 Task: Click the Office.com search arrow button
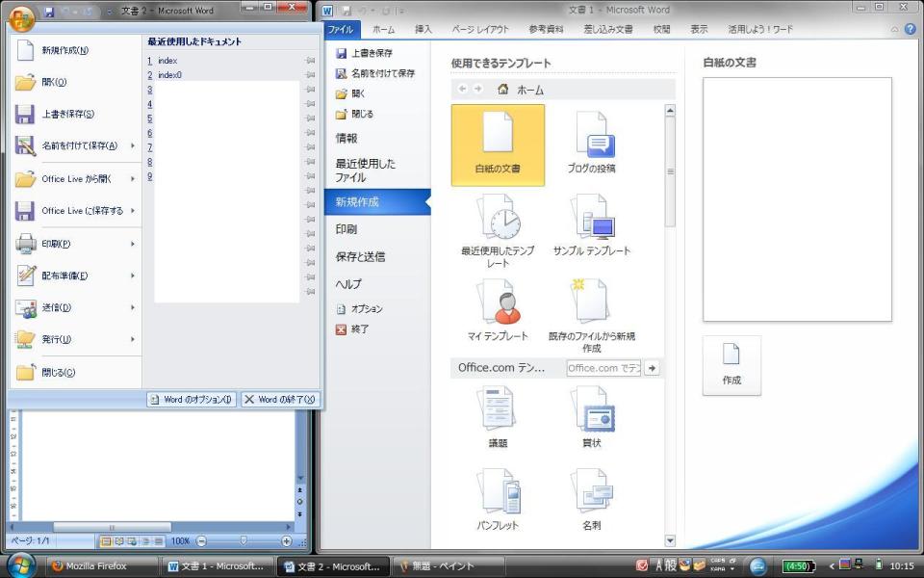652,368
